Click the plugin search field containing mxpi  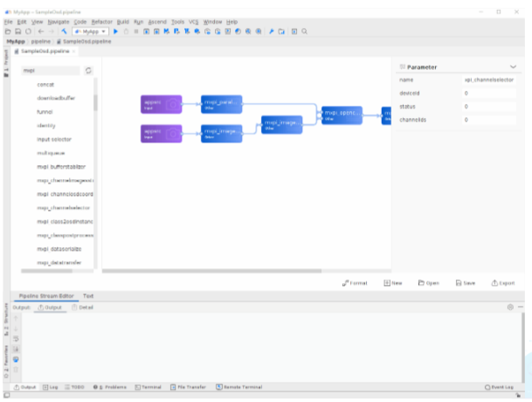(51, 70)
